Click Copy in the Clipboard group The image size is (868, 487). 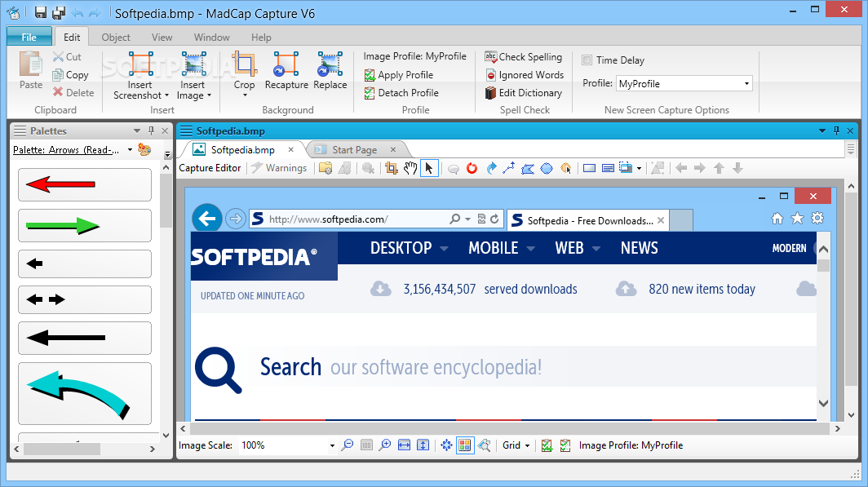70,75
